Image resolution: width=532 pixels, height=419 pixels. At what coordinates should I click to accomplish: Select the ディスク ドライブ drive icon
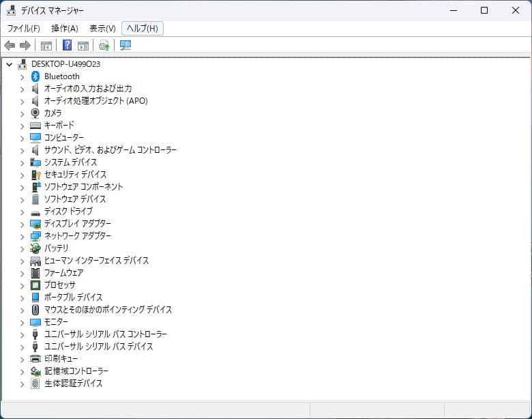(35, 213)
